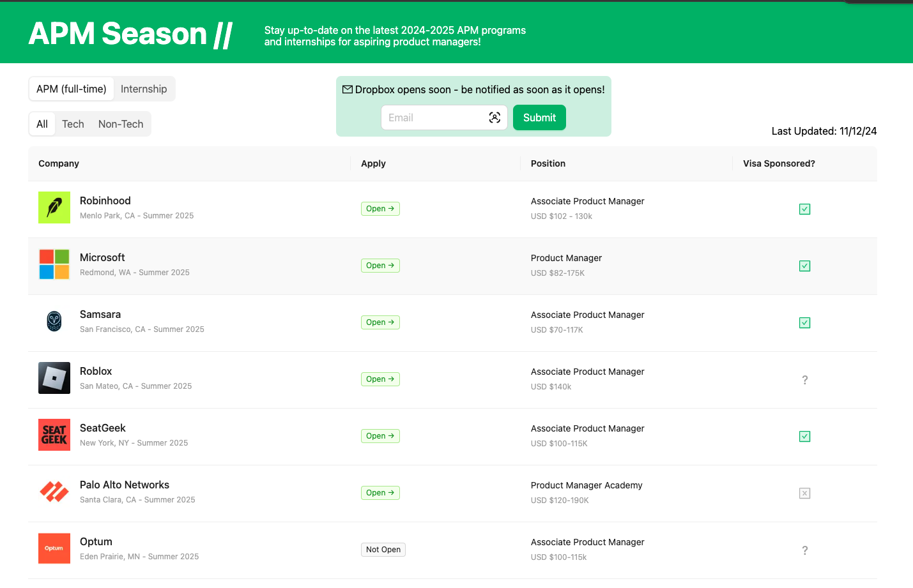This screenshot has height=588, width=913.
Task: Click the Optum orange logo
Action: 54,548
